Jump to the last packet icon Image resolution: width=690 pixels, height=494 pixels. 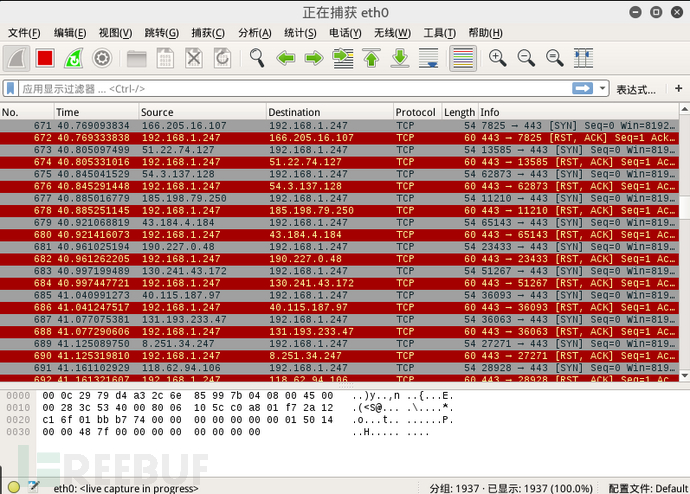[x=400, y=58]
